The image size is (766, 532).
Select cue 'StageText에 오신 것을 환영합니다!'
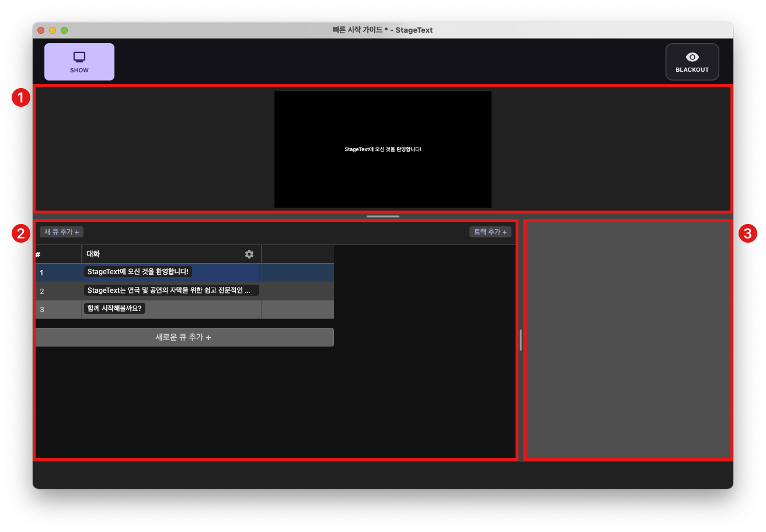coord(138,271)
